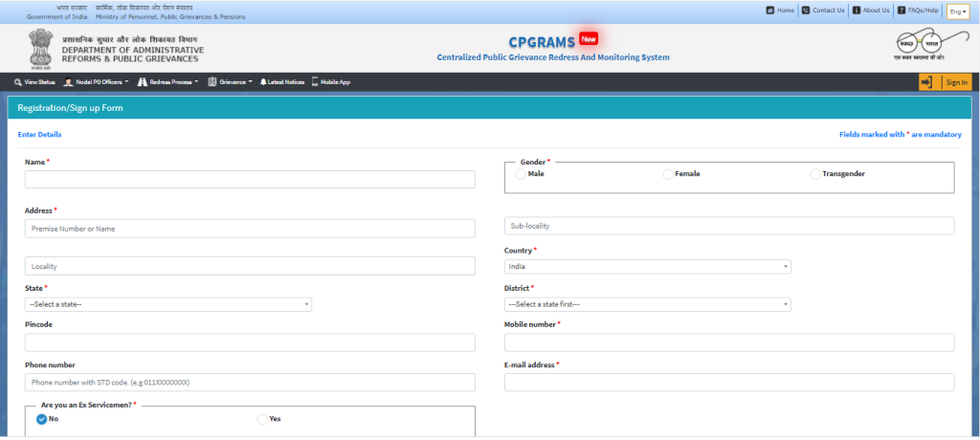This screenshot has height=440, width=980.
Task: Open the Country dropdown showing India
Action: 648,267
